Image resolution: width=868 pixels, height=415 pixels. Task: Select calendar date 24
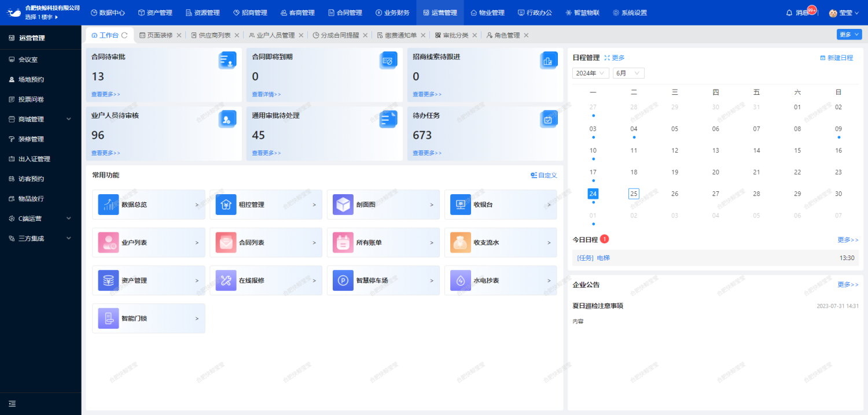tap(593, 194)
